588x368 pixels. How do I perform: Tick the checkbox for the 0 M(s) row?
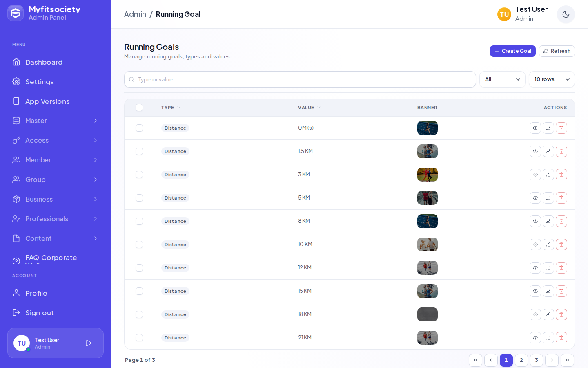pyautogui.click(x=139, y=128)
